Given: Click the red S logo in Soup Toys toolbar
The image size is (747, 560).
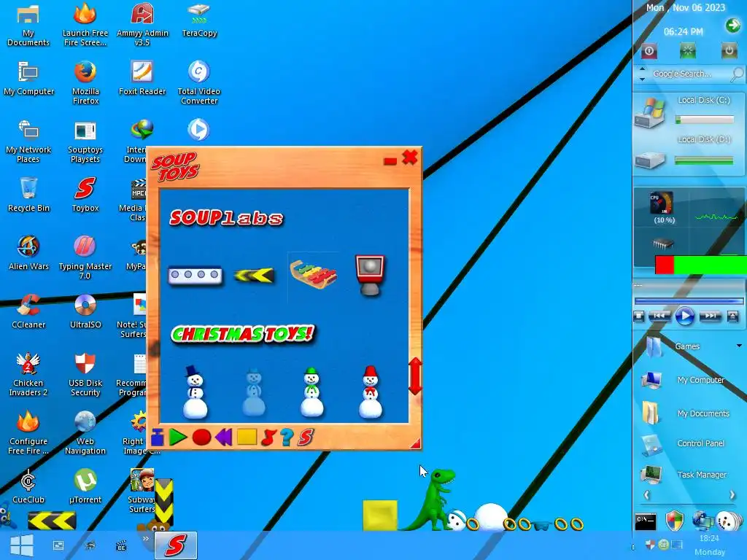Looking at the screenshot, I should [306, 437].
